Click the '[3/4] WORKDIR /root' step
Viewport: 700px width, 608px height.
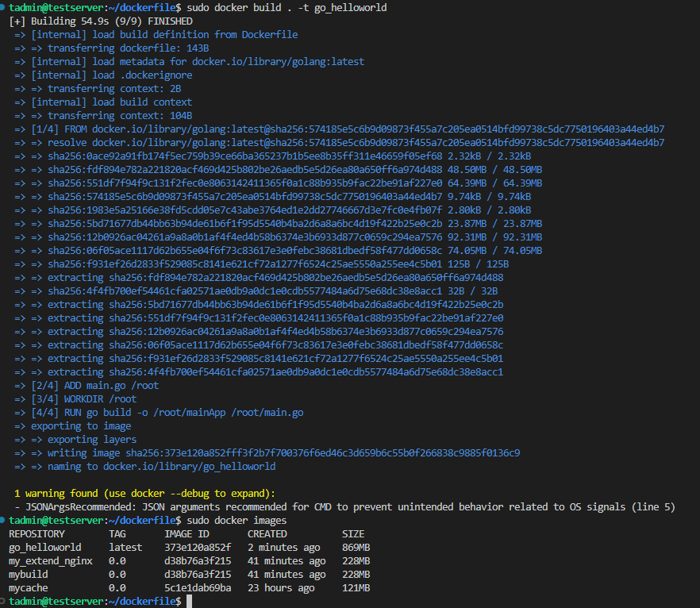tap(75, 399)
